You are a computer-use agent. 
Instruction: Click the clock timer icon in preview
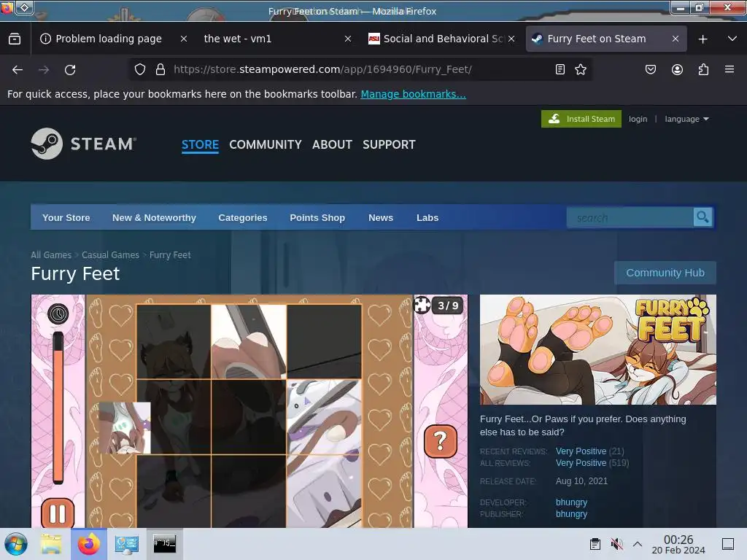[58, 314]
